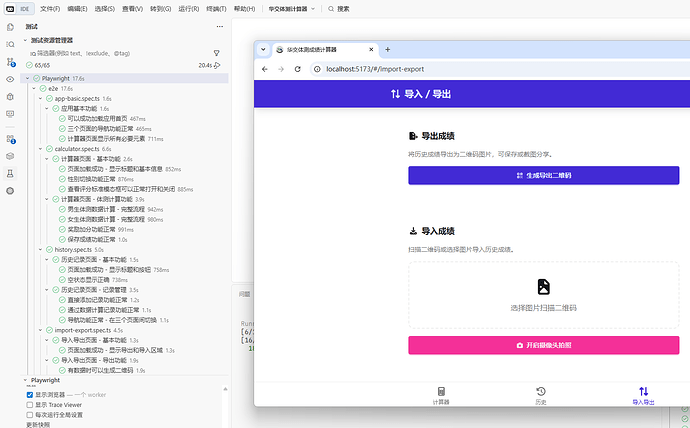Viewport: 690px width, 428px height.
Task: Run all tests using the run icon beside 20.4s
Action: [x=217, y=65]
